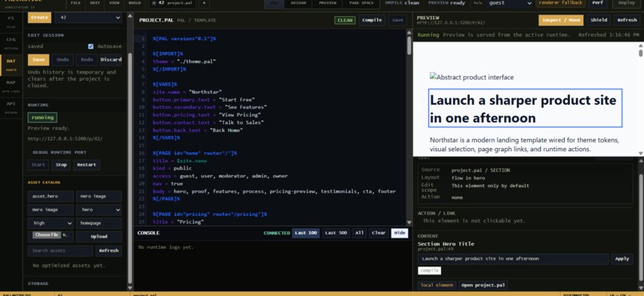
Task: Show Last 100 console logs
Action: pos(306,233)
